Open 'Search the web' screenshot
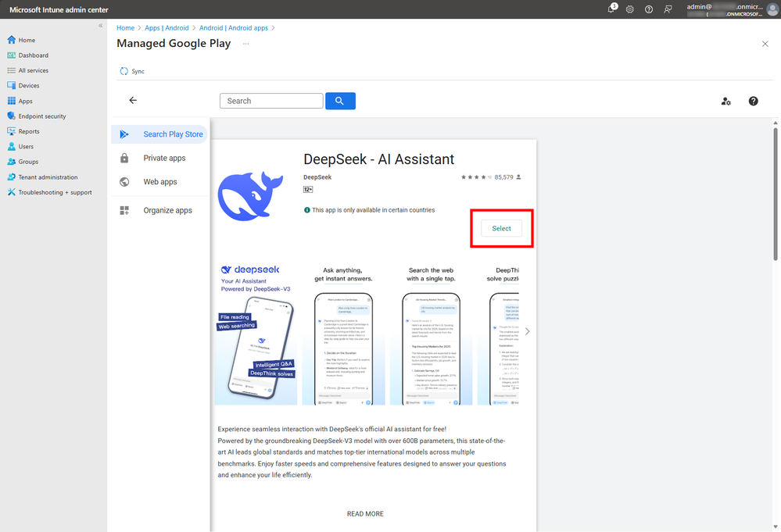 pos(432,334)
